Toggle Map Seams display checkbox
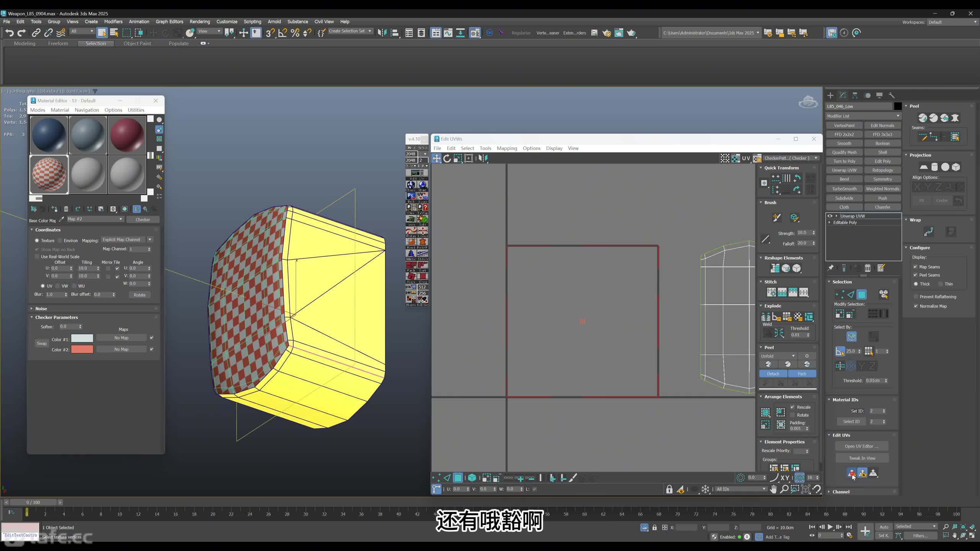980x551 pixels. click(x=915, y=267)
